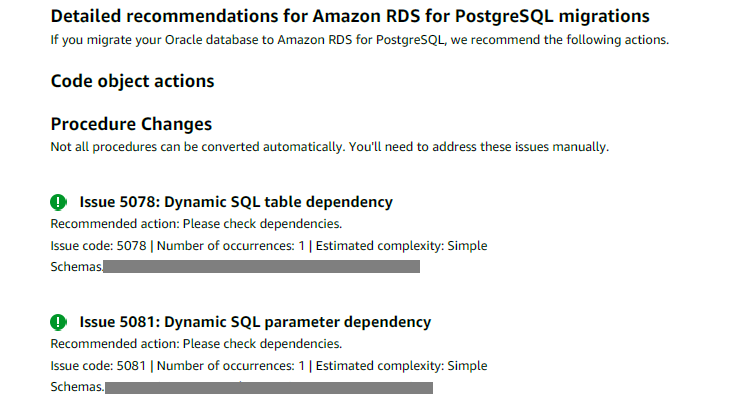Click the Code object actions heading

pos(132,81)
